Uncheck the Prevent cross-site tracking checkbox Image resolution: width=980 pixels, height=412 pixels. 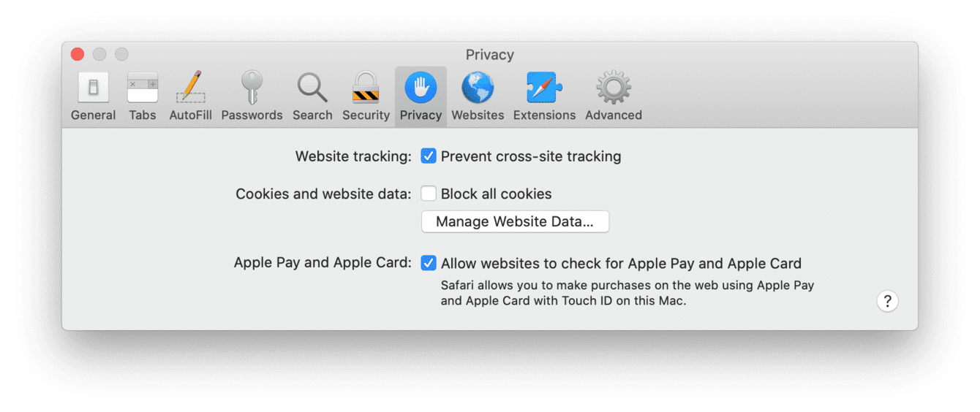(x=429, y=156)
